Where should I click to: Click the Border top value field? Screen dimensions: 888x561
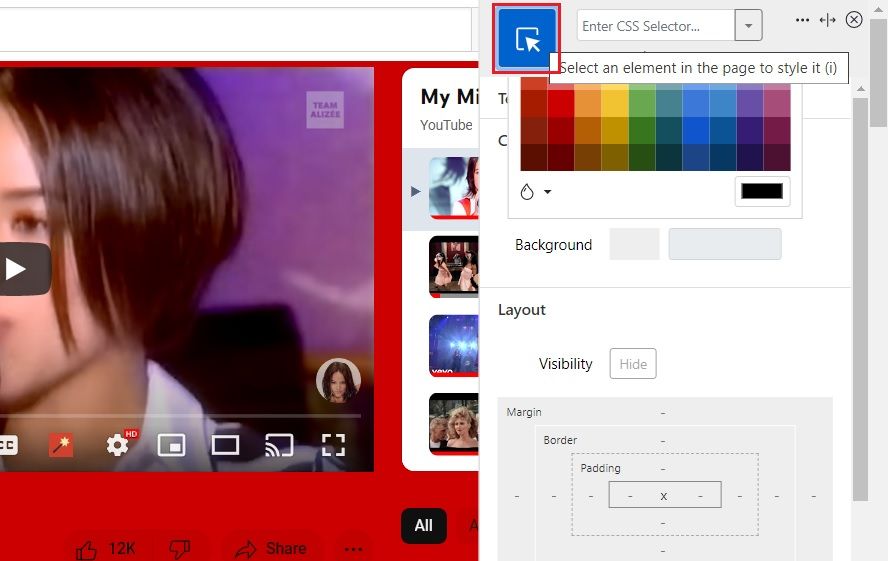click(663, 441)
